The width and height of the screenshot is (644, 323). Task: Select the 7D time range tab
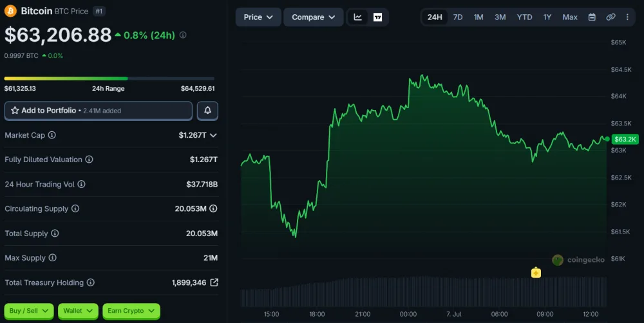457,17
